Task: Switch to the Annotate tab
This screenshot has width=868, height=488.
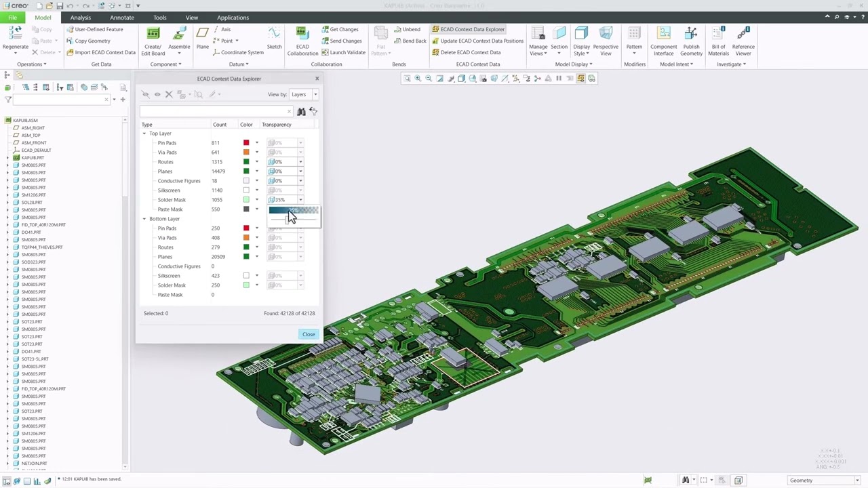Action: [122, 18]
